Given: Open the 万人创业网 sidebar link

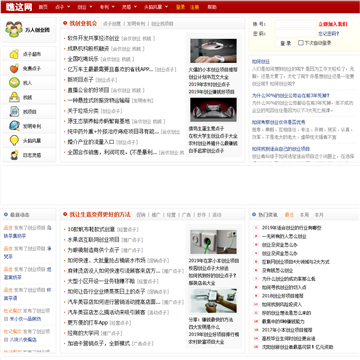Looking at the screenshot, I should coord(37,30).
